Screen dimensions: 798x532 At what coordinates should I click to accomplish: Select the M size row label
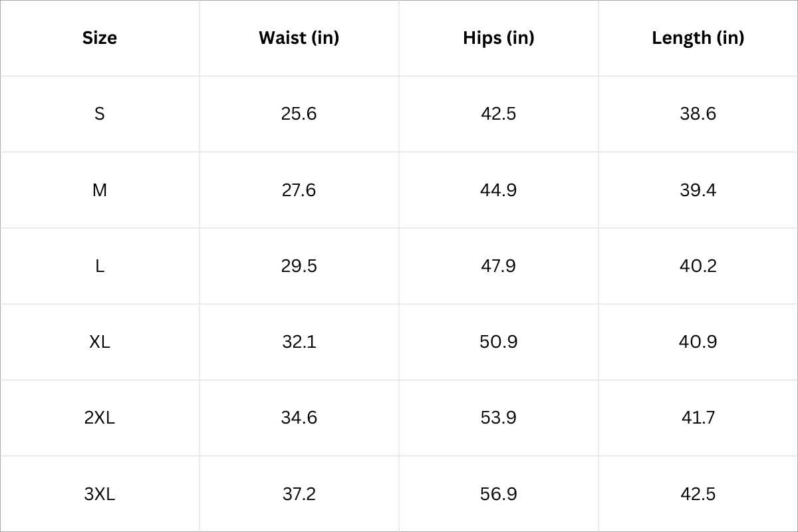click(x=100, y=190)
